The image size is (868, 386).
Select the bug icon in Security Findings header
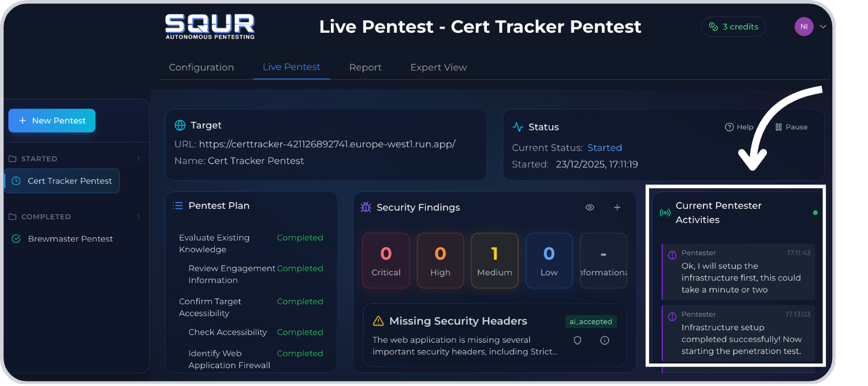pos(366,207)
